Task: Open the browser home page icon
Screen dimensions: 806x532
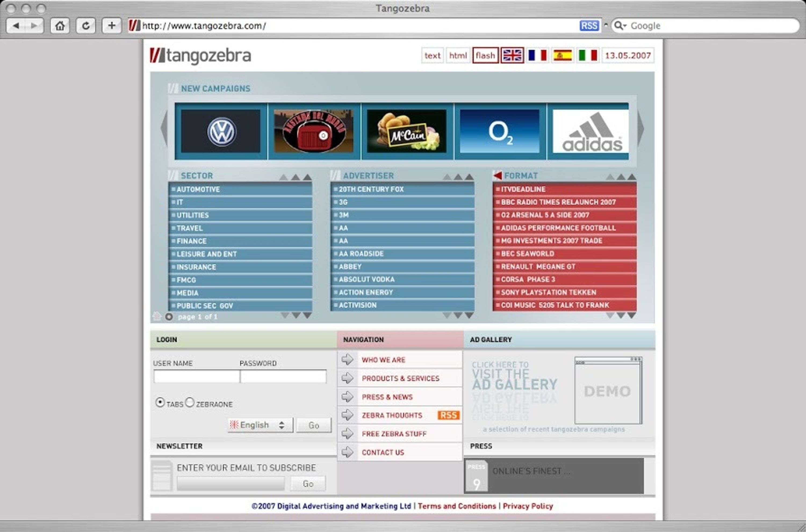Action: point(60,26)
